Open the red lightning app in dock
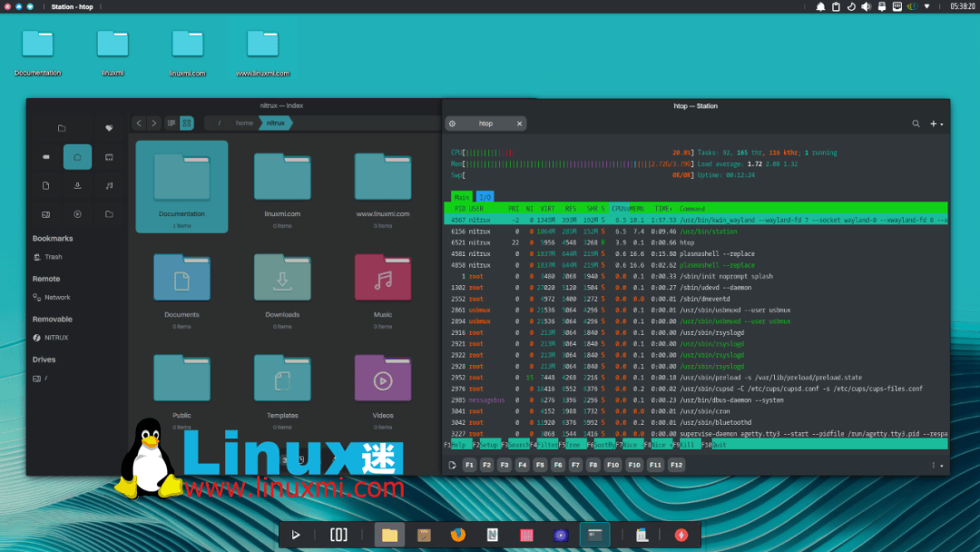 tap(681, 535)
